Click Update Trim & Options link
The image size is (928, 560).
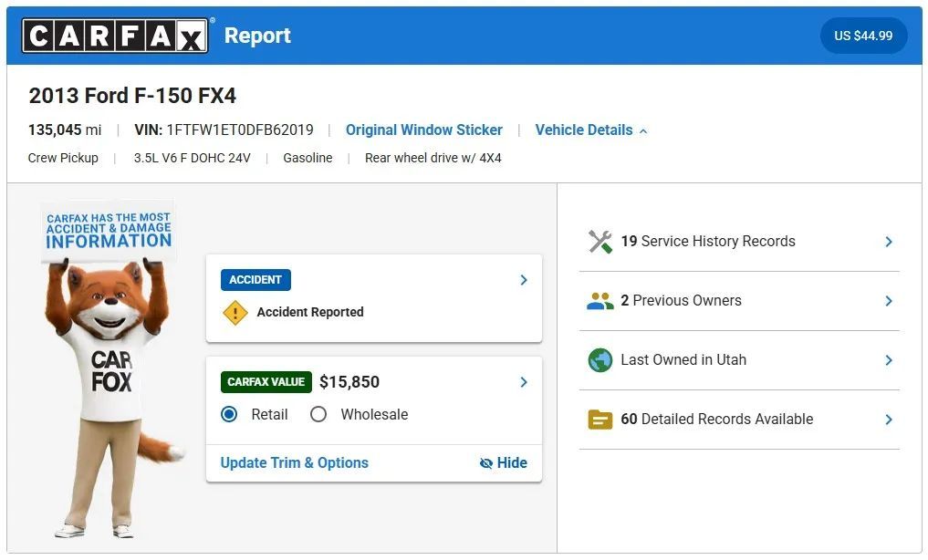(294, 463)
